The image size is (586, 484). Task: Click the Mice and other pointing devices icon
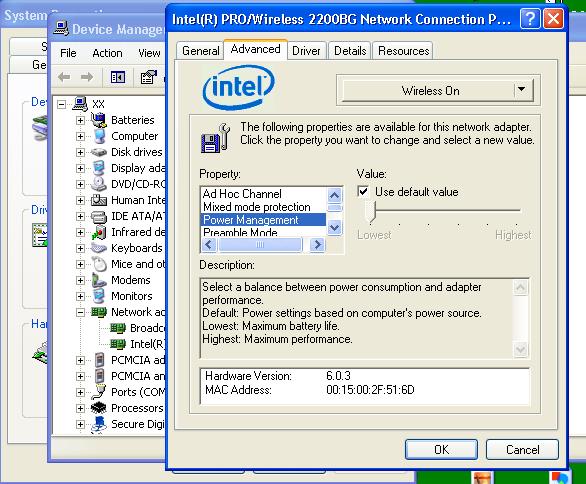tap(100, 264)
